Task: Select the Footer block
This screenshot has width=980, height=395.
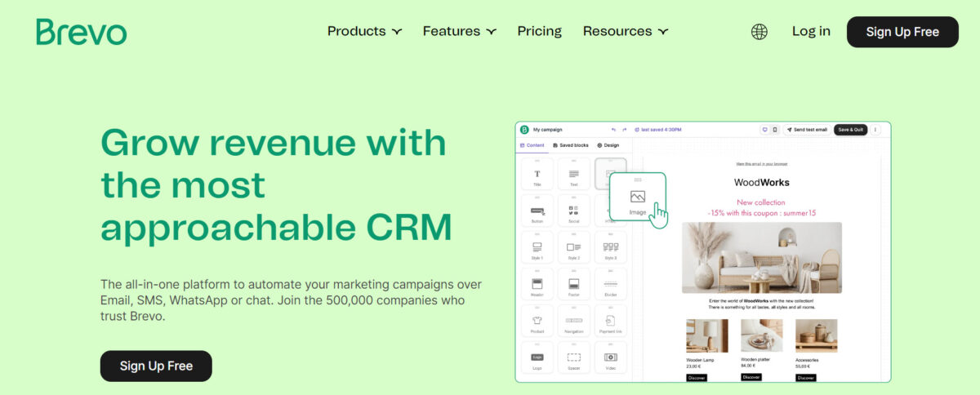Action: pos(574,285)
